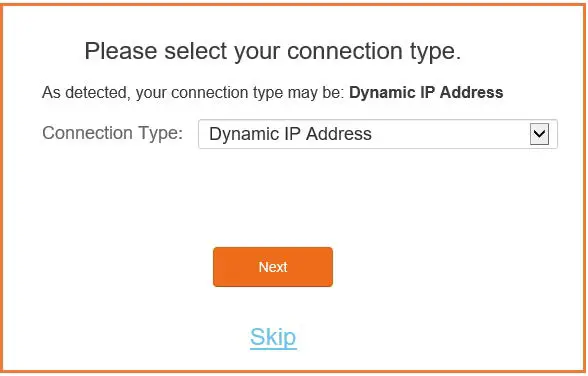Click the blue underlined Skip text

pyautogui.click(x=273, y=337)
